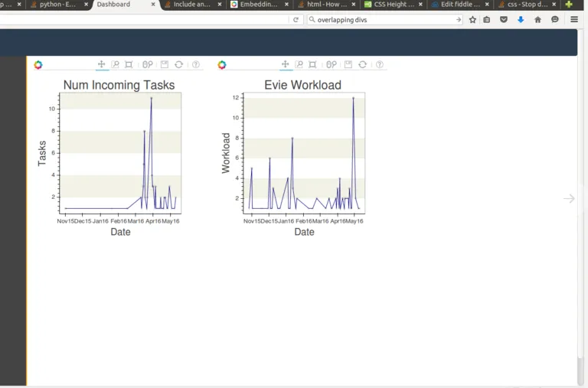Close the 'CSS Height ...' tab
Screen dimensions: 588x388
point(420,5)
